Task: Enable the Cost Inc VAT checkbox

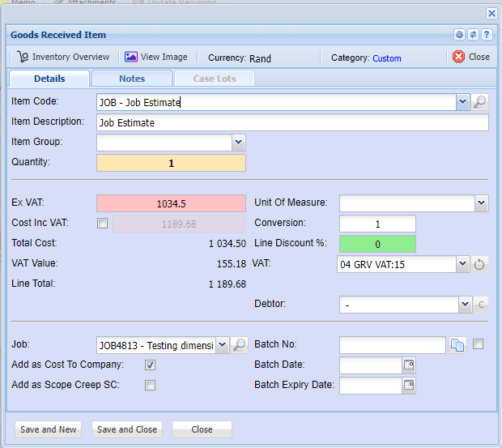Action: point(102,224)
